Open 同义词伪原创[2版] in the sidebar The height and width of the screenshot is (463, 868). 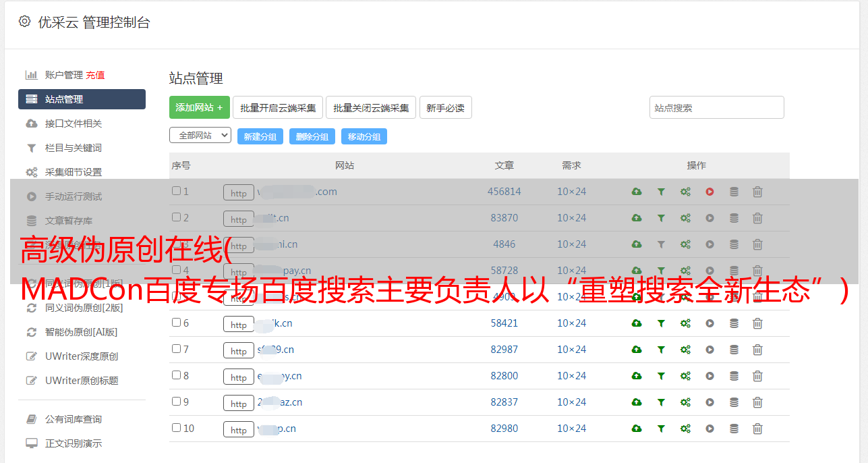(84, 308)
